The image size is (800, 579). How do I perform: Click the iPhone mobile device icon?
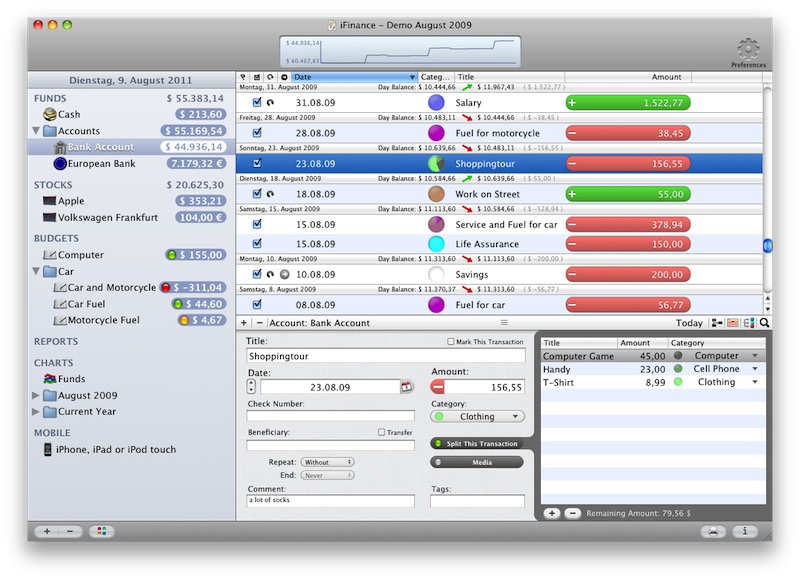[x=47, y=449]
